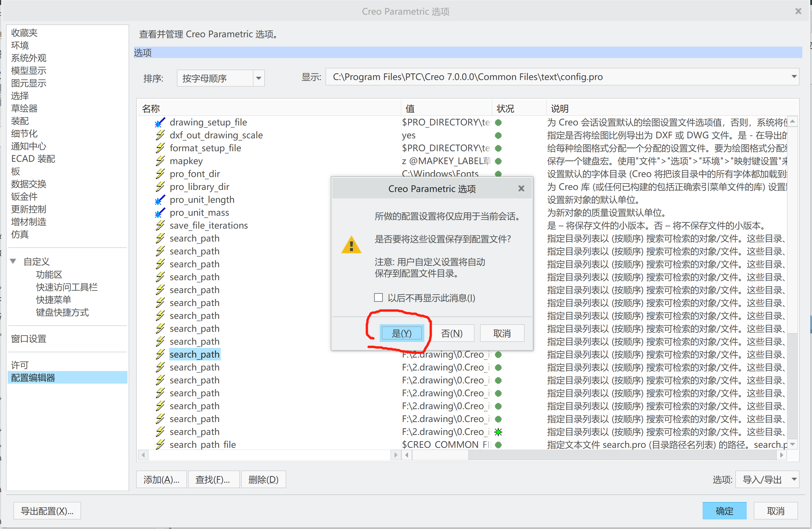Click the green status dot for mapkey
This screenshot has width=812, height=529.
click(498, 161)
